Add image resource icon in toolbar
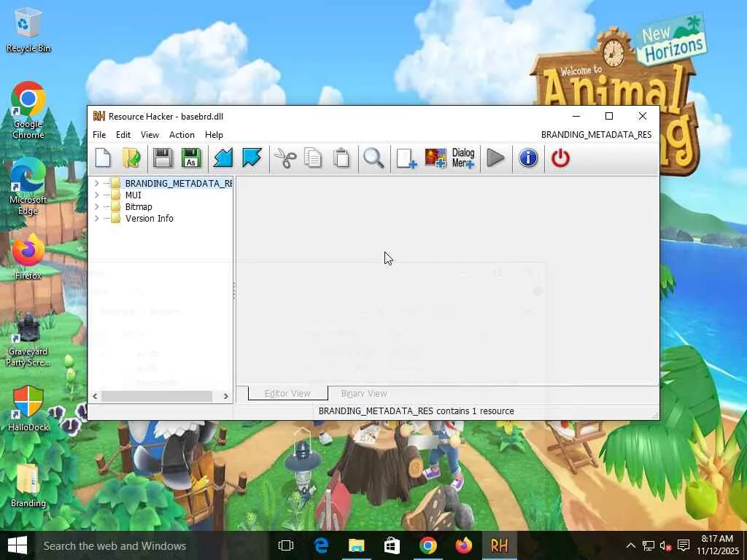The image size is (747, 560). tap(436, 158)
